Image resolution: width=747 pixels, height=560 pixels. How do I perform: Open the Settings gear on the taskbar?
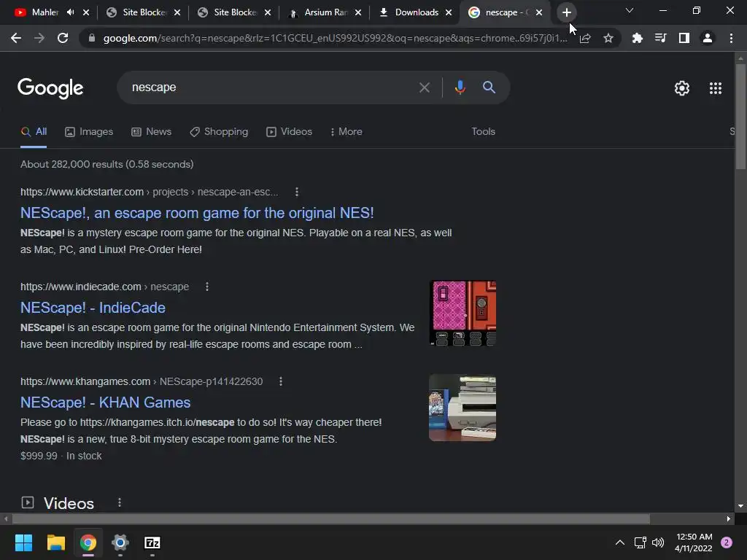pos(120,542)
